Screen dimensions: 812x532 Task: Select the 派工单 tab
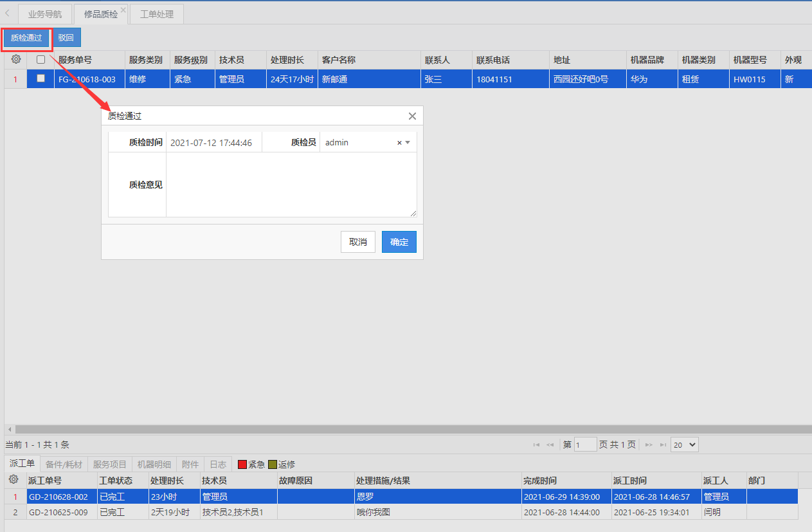23,464
